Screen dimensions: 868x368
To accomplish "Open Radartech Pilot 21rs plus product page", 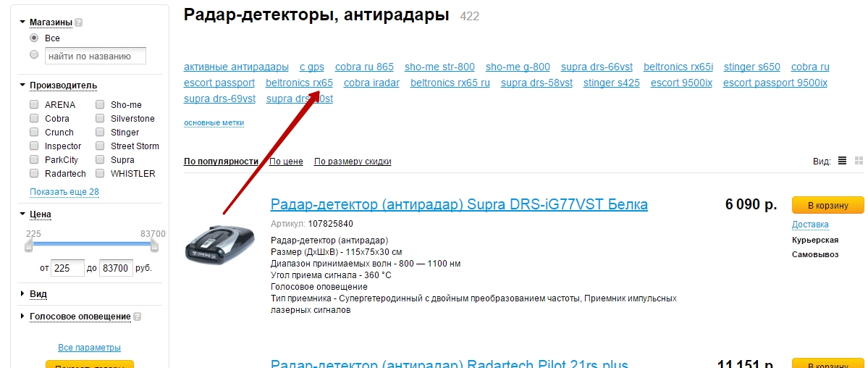I will click(x=449, y=363).
